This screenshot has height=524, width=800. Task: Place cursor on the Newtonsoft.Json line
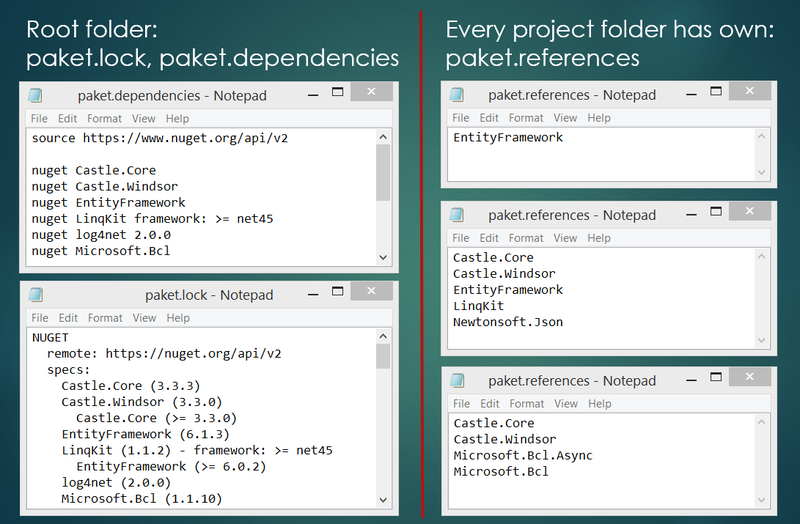coord(507,322)
